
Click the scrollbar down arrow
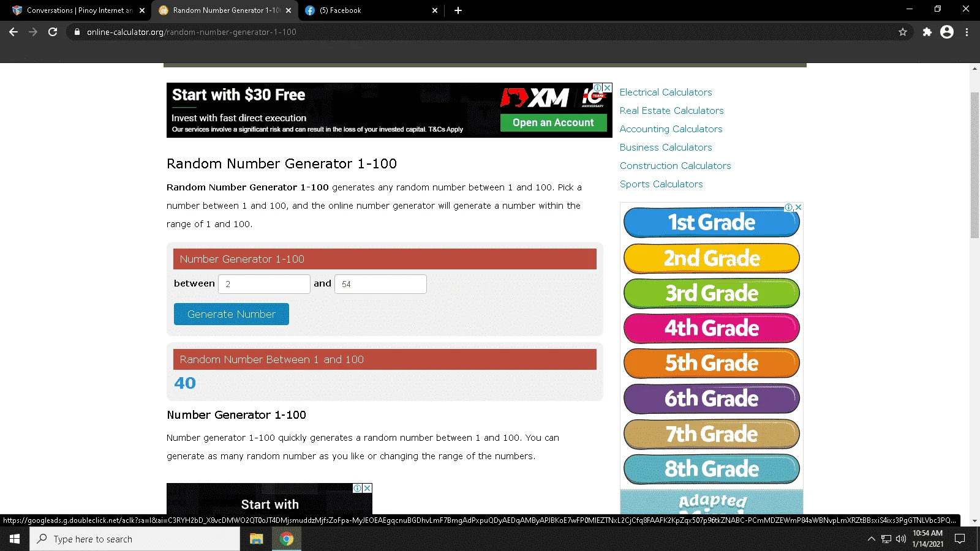pos(974,521)
